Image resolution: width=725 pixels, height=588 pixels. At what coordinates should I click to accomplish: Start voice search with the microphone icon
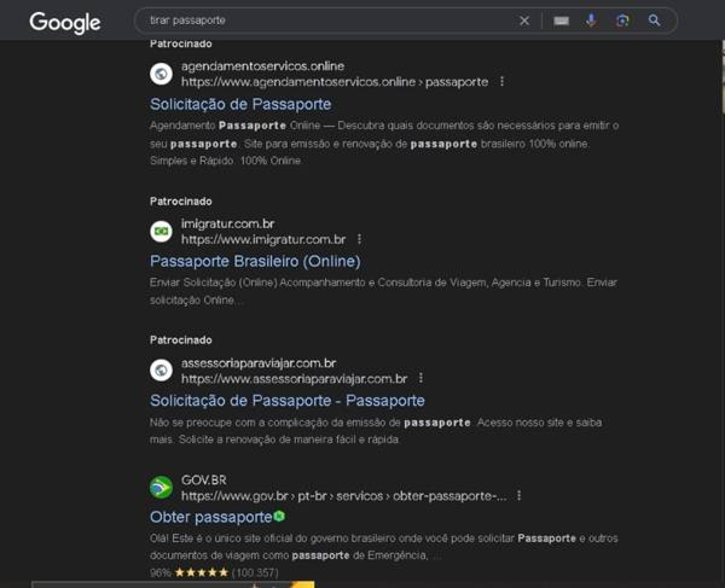tap(591, 20)
